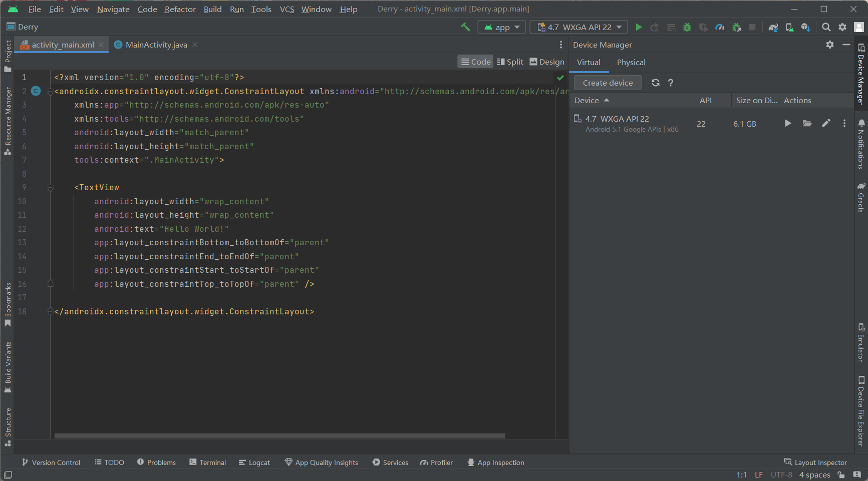Screen dimensions: 868x481
Task: Click the Stop run icon in toolbar
Action: [752, 27]
